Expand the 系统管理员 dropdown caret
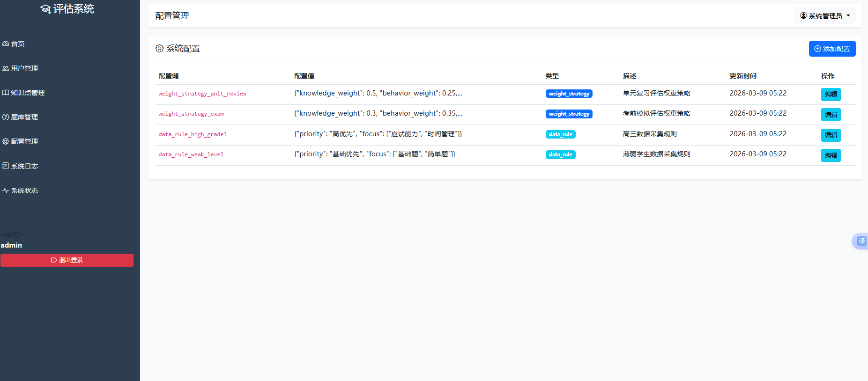This screenshot has width=868, height=381. click(848, 15)
